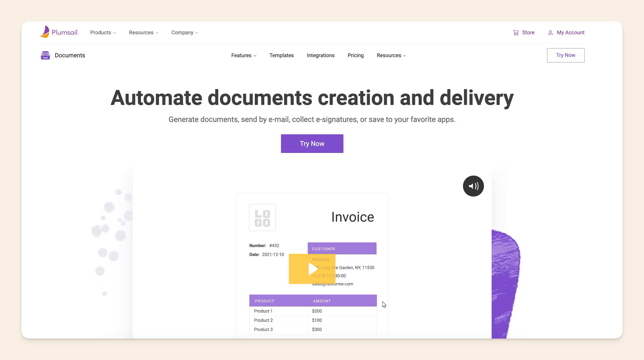
Task: Go to the Templates page
Action: (281, 55)
